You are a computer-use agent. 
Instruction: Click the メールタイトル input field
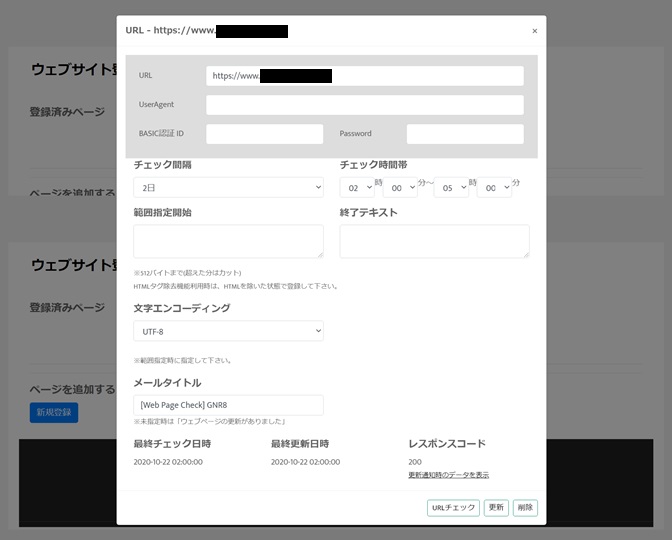tap(228, 405)
